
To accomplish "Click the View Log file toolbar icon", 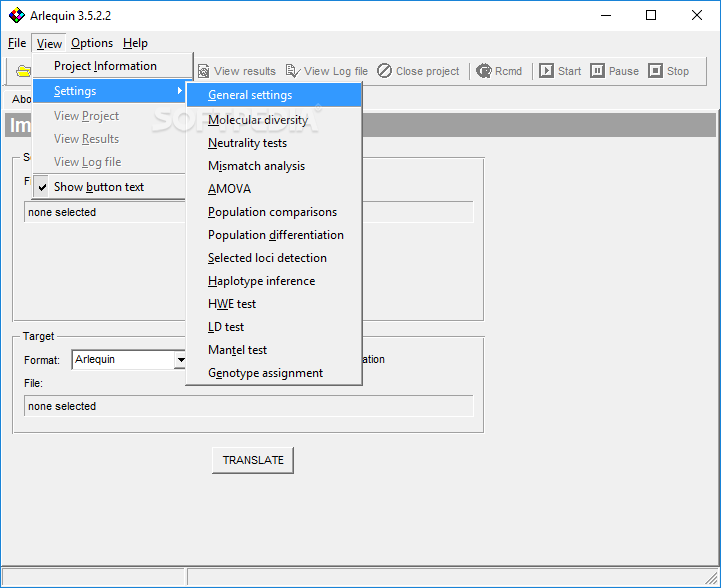I will tap(293, 71).
